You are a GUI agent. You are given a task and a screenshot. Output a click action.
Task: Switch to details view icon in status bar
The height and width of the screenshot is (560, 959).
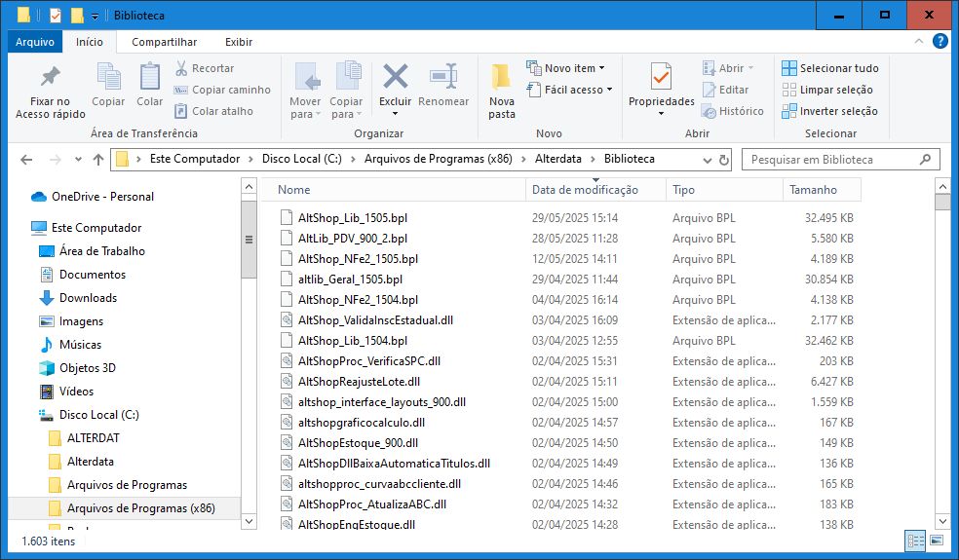[x=915, y=541]
